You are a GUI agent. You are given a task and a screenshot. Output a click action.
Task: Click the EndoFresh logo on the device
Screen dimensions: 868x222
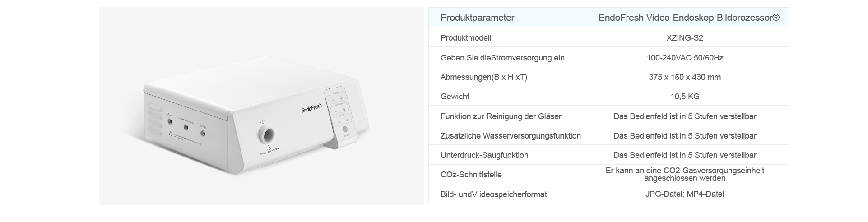[x=311, y=109]
